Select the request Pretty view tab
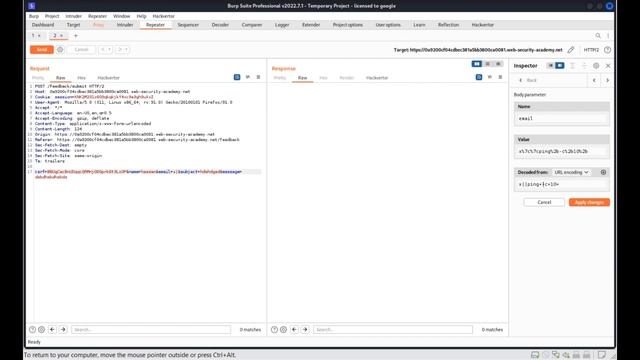 click(38, 78)
